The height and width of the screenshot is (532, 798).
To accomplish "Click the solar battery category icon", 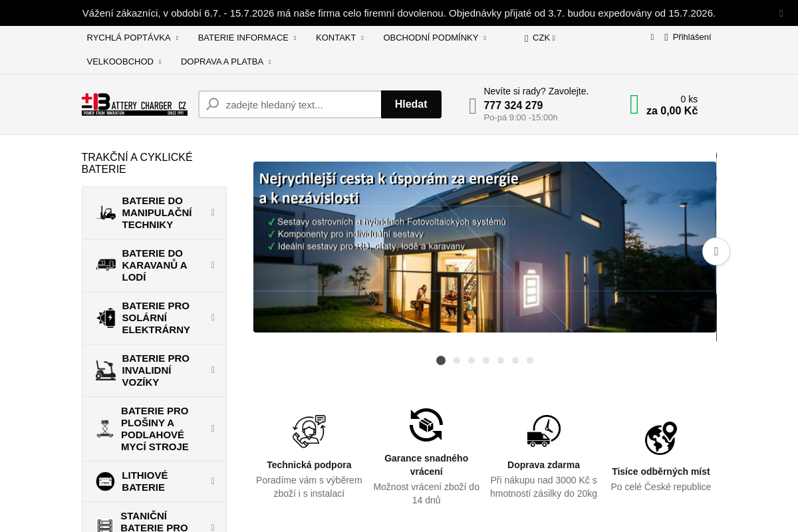I will (106, 318).
